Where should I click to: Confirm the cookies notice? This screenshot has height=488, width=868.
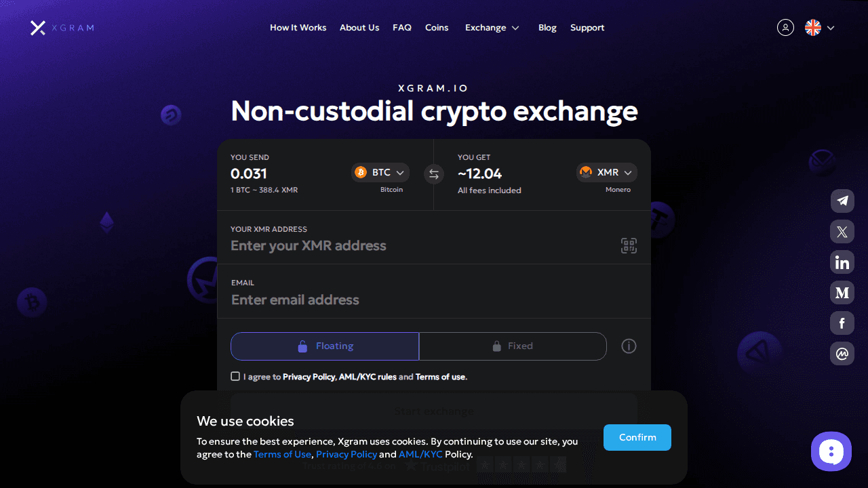click(x=637, y=437)
